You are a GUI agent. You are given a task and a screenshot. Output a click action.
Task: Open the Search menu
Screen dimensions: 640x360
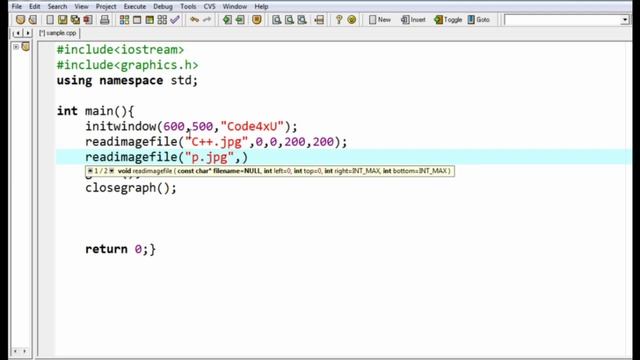click(x=57, y=7)
